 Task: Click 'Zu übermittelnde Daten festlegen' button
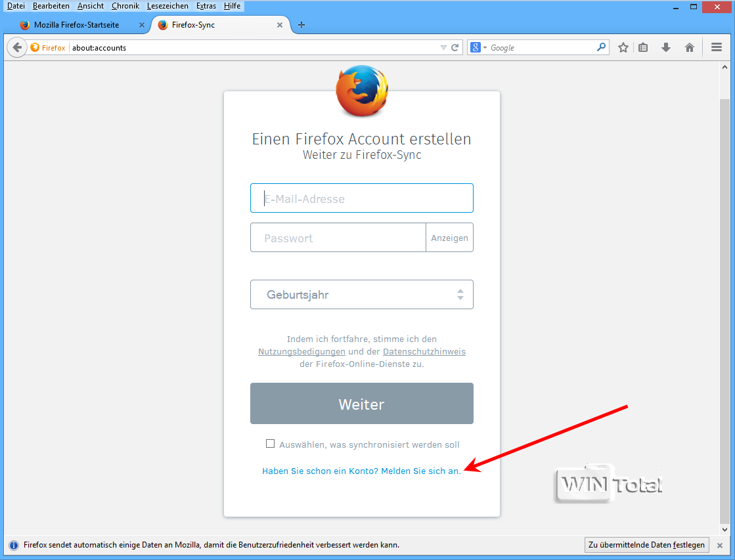point(646,544)
